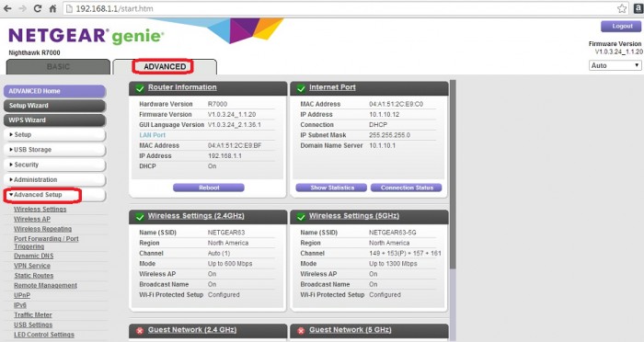Open the LED Control Settings link
This screenshot has width=644, height=342.
(x=44, y=335)
